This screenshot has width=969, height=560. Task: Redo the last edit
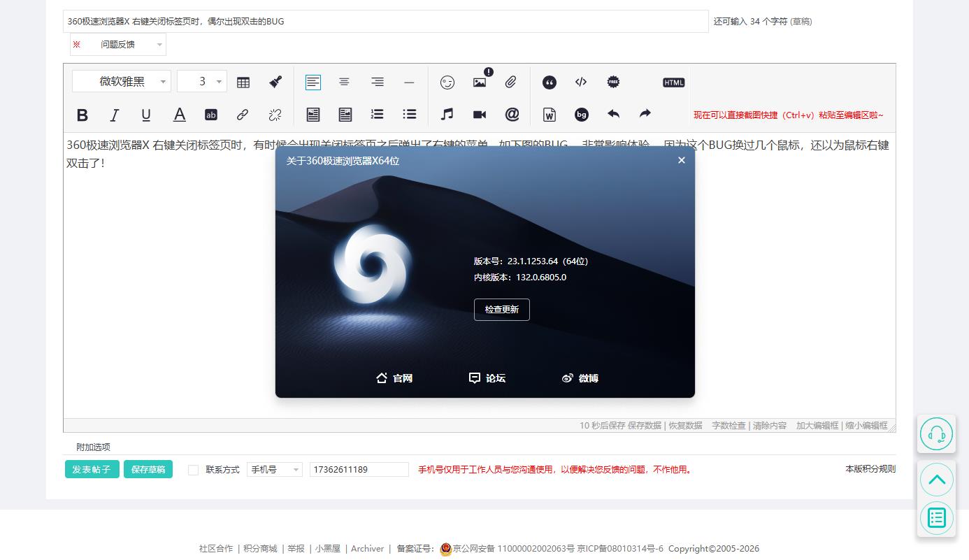point(645,114)
